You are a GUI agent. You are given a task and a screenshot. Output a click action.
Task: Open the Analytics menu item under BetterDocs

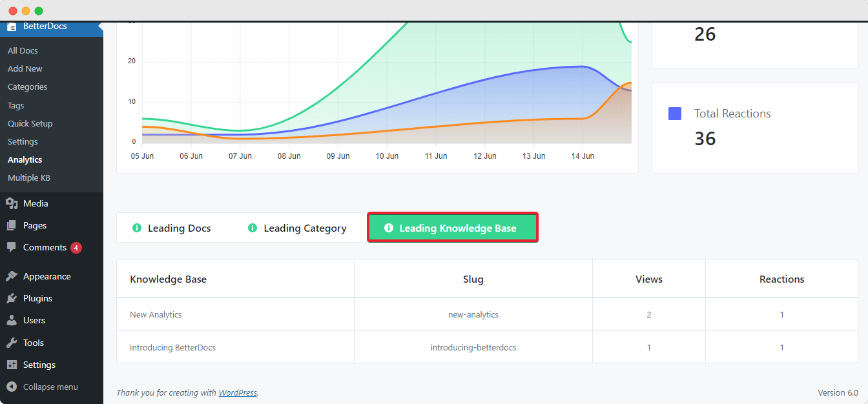pos(25,159)
